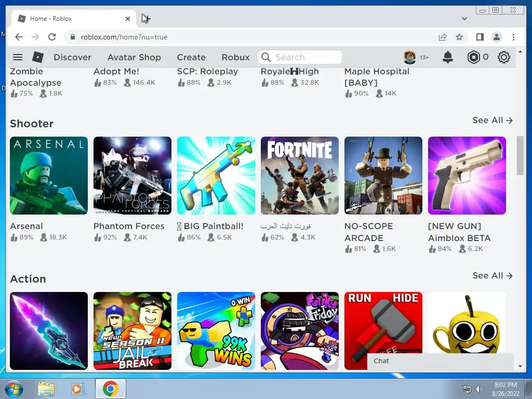Close the Home - Roblox tab
Screen dimensions: 532x399
click(128, 19)
